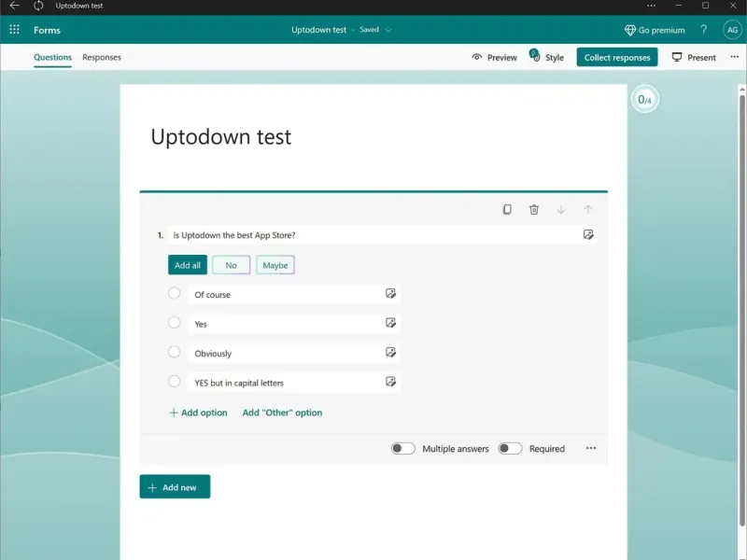
Task: Click the title bar three-dots menu
Action: [x=651, y=6]
